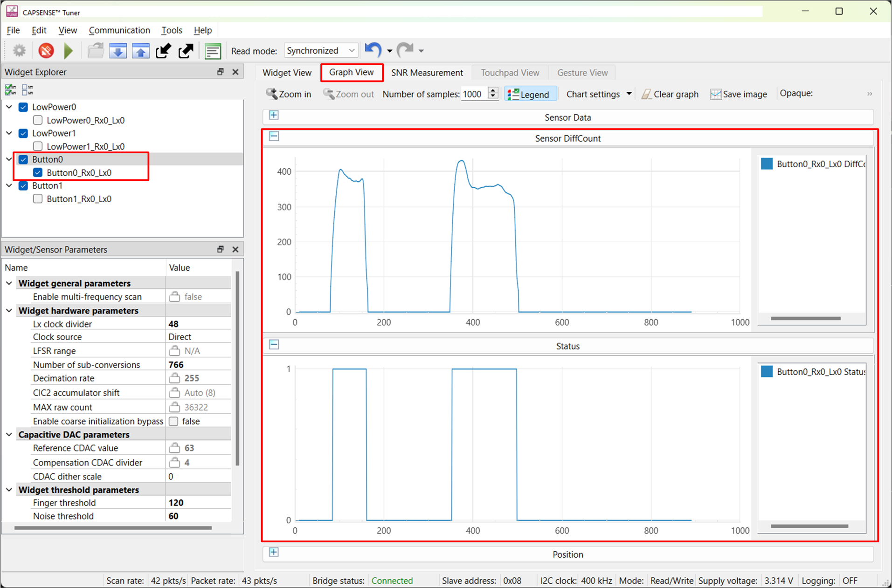Screen dimensions: 892x588
Task: Uncheck the Button0 widget checkbox
Action: click(23, 159)
